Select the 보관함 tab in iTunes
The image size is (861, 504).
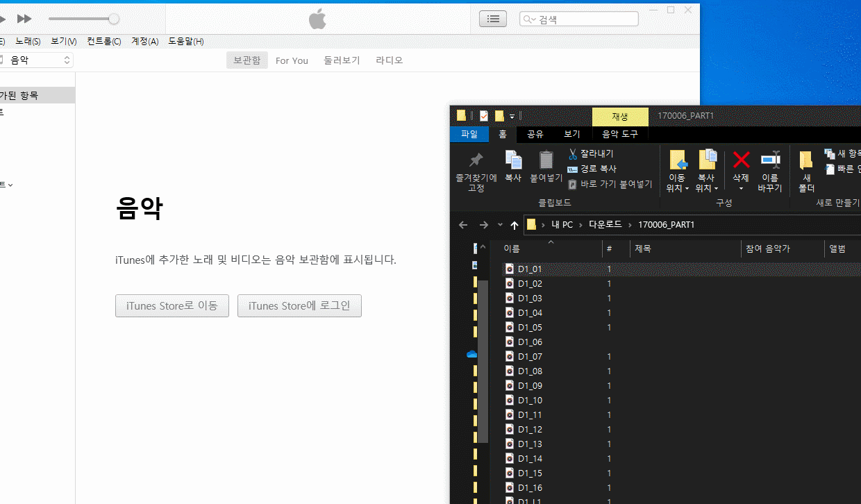[x=246, y=60]
